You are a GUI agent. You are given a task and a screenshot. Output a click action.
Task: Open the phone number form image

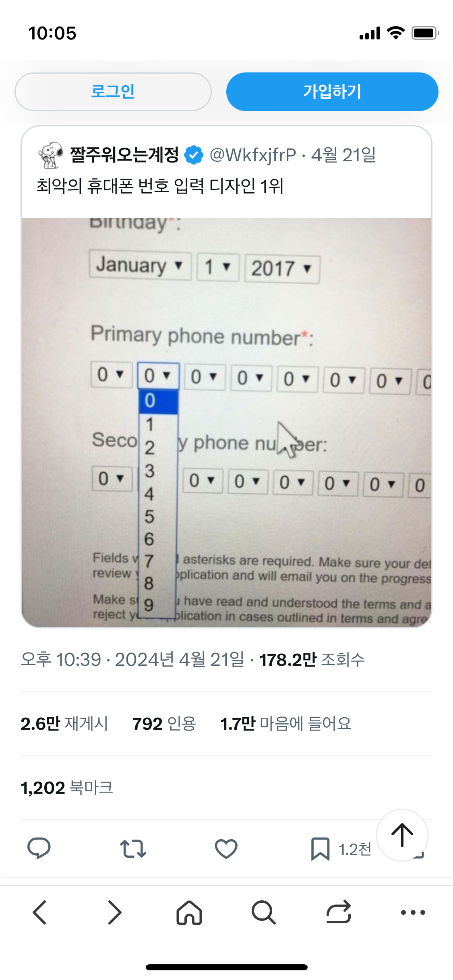tap(226, 422)
